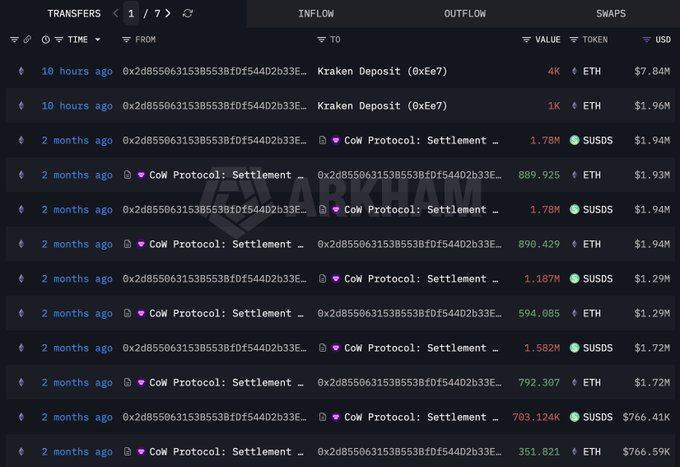Click the Ethereum chain icon on $7.84M row
This screenshot has width=680, height=467.
tap(21, 71)
